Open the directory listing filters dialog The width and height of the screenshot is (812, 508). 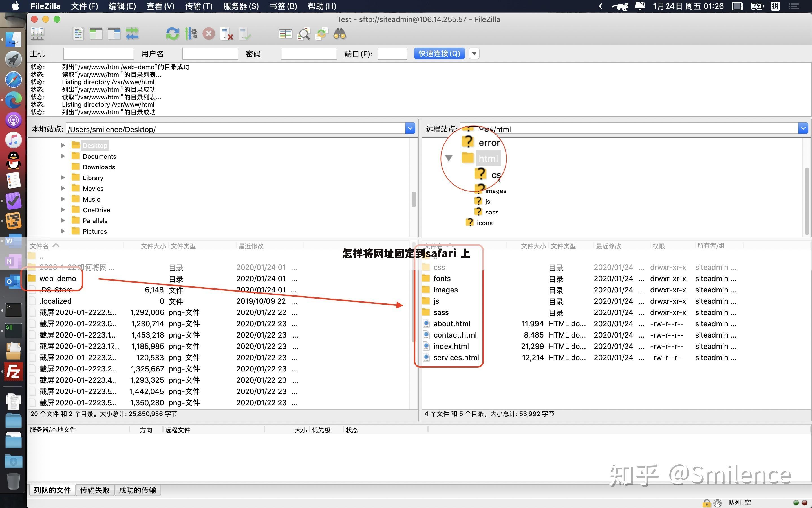click(285, 34)
